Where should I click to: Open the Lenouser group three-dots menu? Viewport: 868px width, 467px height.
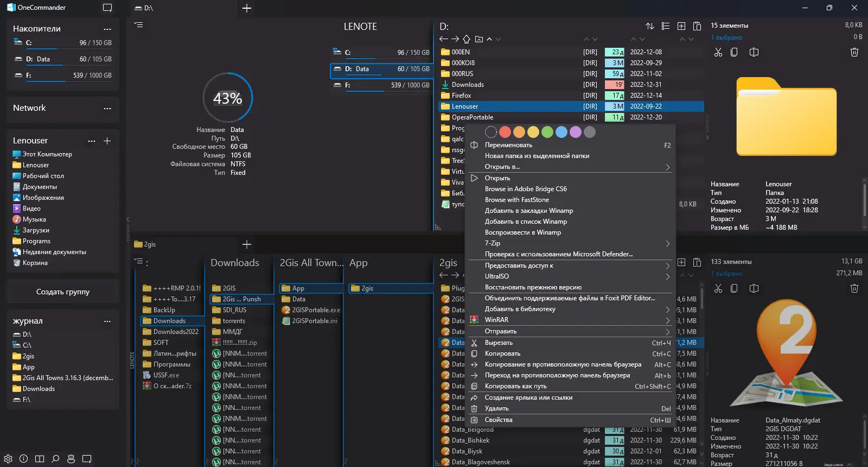click(92, 141)
